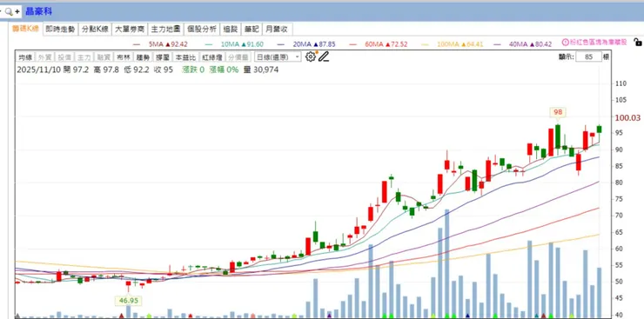Click the plus icon next to the magnifier
Screen dimensions: 644x319
point(17,11)
